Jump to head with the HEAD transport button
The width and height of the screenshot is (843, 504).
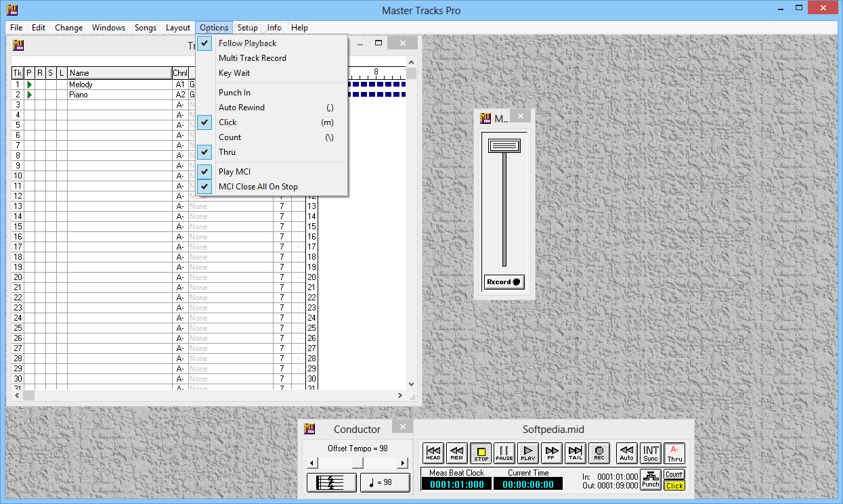(x=433, y=453)
